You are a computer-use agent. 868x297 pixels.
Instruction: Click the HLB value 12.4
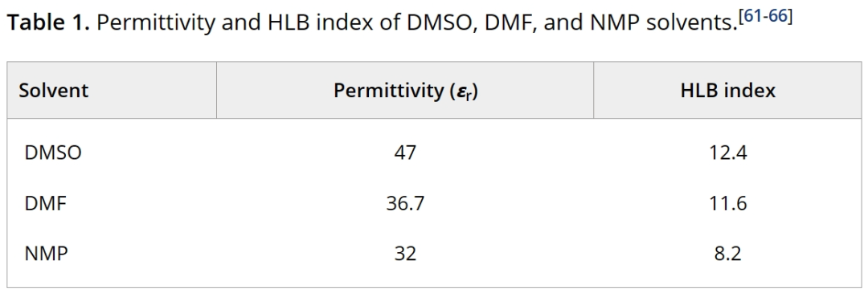728,152
